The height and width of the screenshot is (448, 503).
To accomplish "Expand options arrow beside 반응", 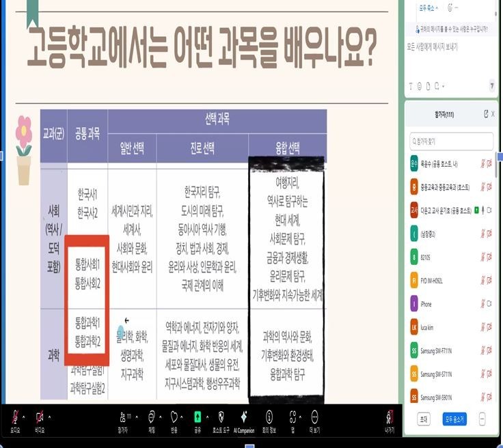I will [x=182, y=417].
